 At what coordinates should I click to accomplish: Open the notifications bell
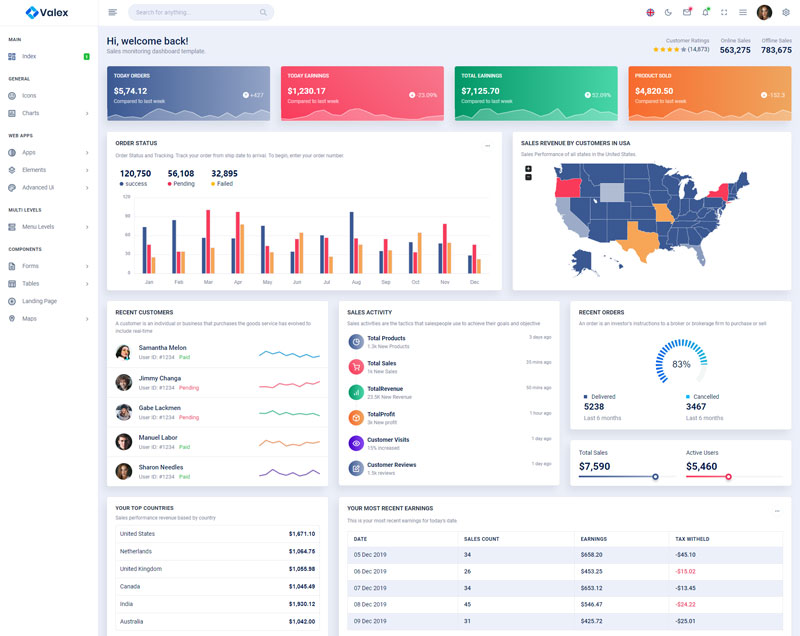click(705, 12)
